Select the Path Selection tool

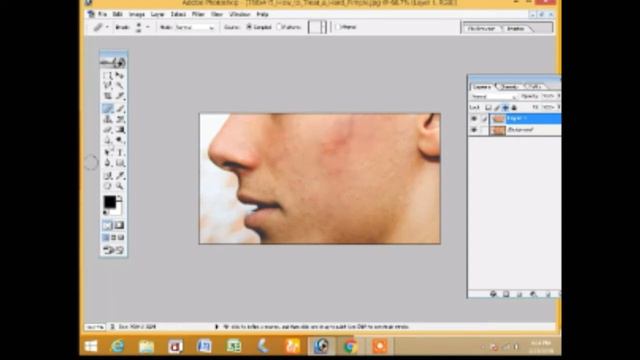[107, 152]
